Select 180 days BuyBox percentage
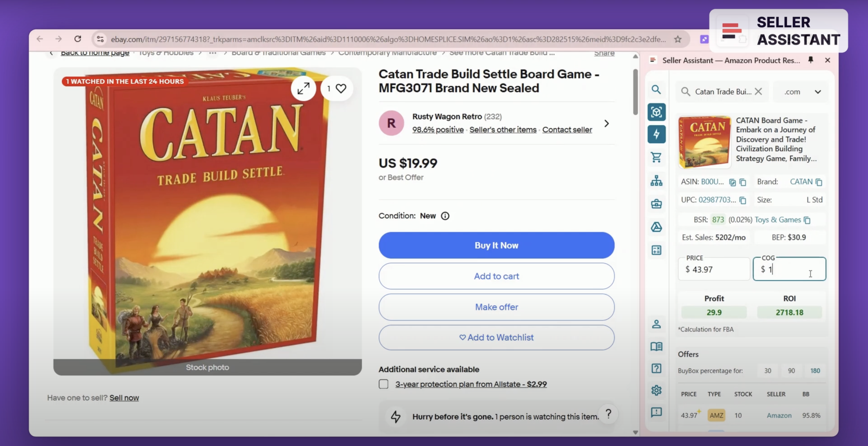Image resolution: width=868 pixels, height=446 pixels. click(x=815, y=371)
